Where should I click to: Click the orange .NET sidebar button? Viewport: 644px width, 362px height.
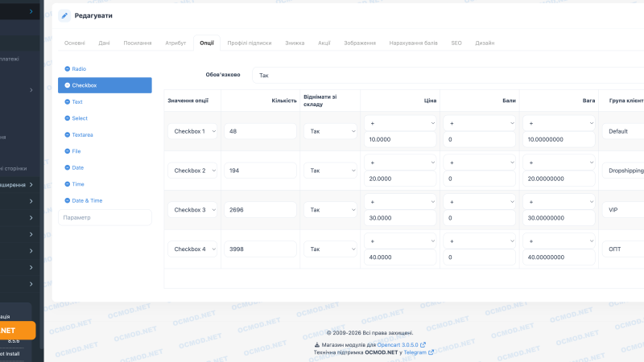[16, 331]
